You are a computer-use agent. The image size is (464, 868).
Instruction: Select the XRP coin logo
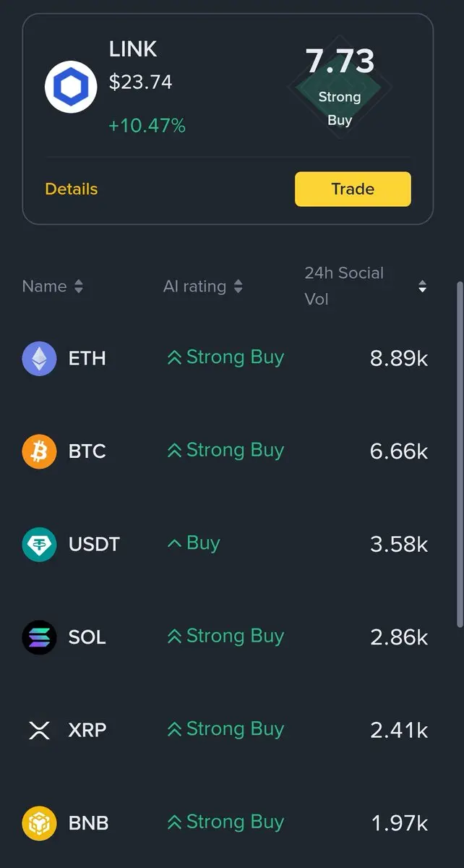39,730
